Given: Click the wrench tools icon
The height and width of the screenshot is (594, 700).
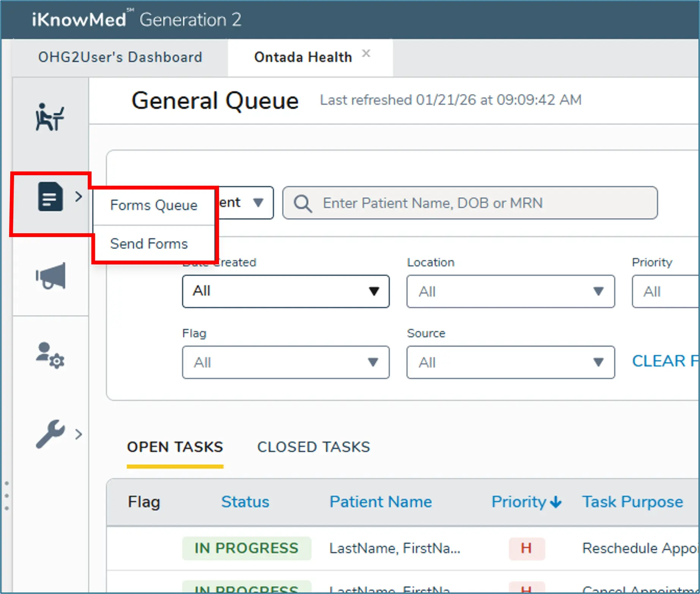Looking at the screenshot, I should 50,434.
